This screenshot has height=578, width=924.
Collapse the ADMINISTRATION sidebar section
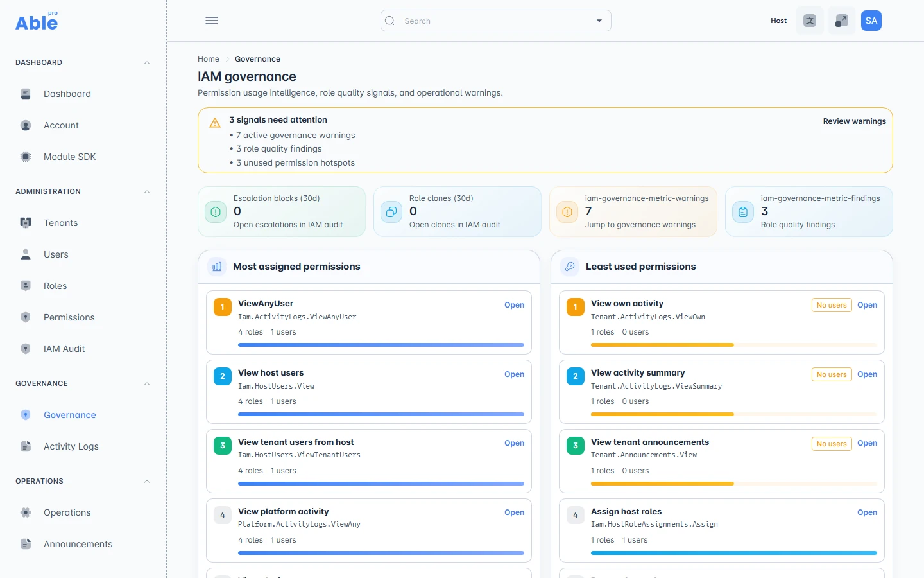tap(147, 192)
